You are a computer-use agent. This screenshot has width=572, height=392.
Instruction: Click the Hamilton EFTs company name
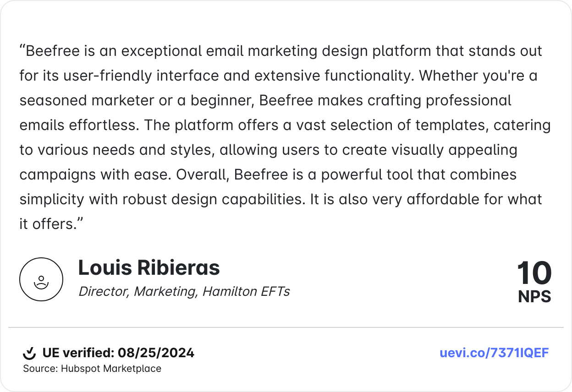tap(246, 292)
